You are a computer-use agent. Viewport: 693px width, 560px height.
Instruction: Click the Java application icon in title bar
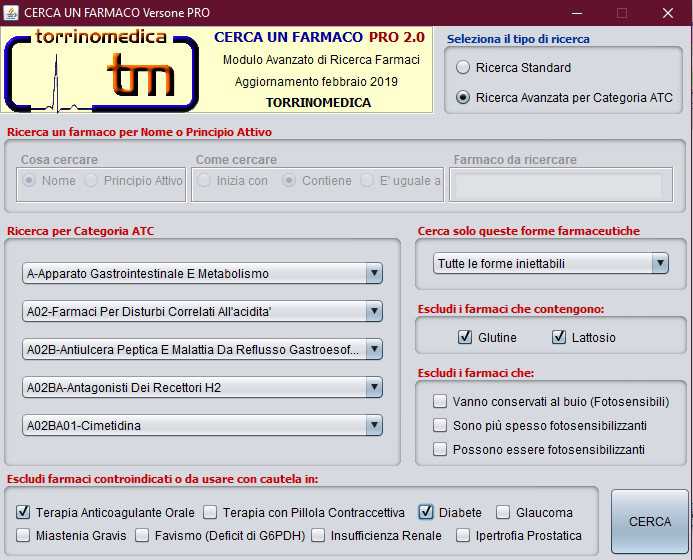coord(11,12)
